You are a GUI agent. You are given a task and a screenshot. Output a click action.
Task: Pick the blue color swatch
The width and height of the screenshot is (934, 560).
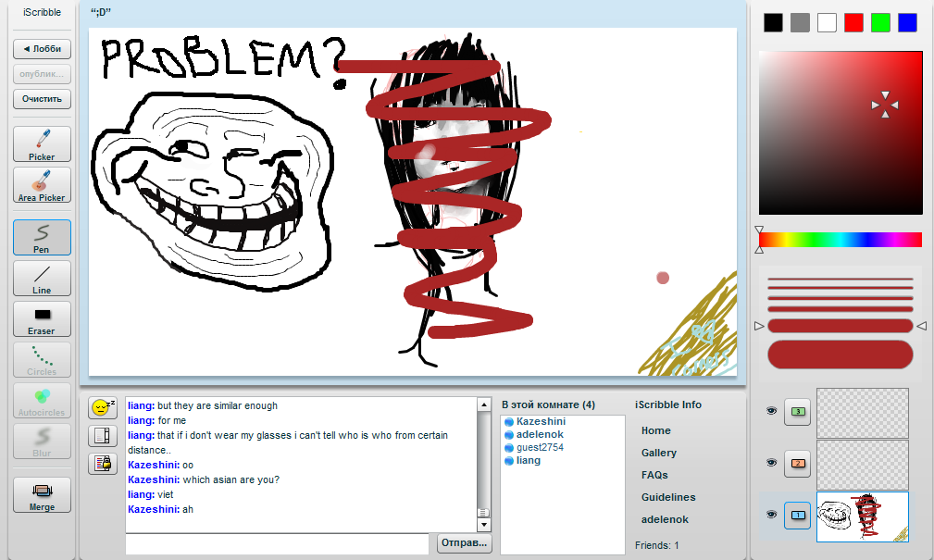(907, 22)
